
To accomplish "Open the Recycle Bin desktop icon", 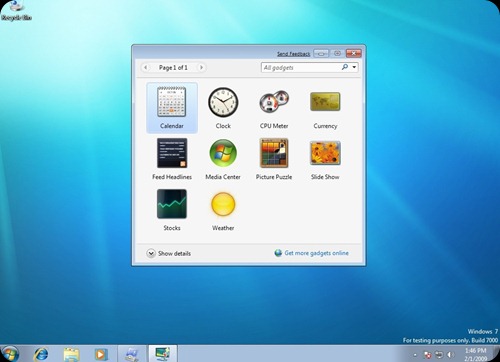I will [x=16, y=10].
